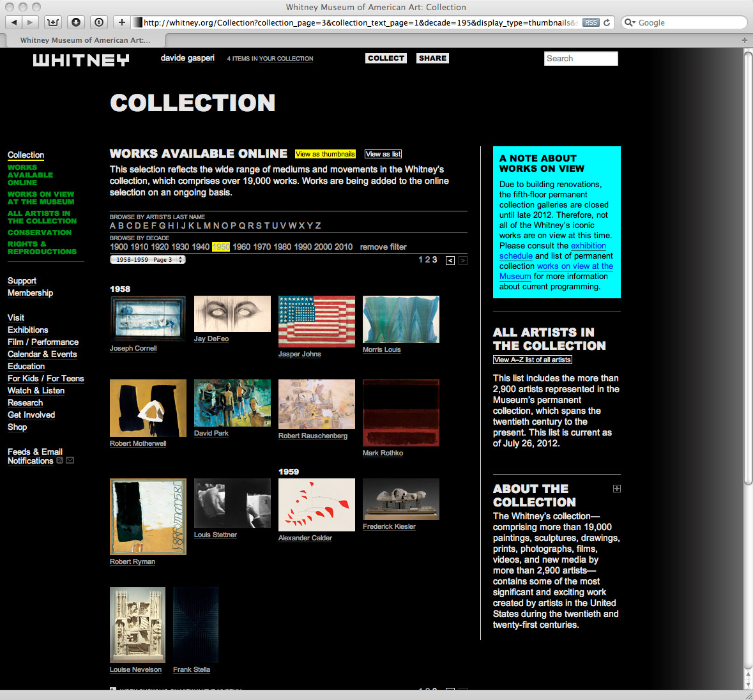Image resolution: width=753 pixels, height=700 pixels.
Task: Click the email envelope icon beside Notifications
Action: pos(70,460)
